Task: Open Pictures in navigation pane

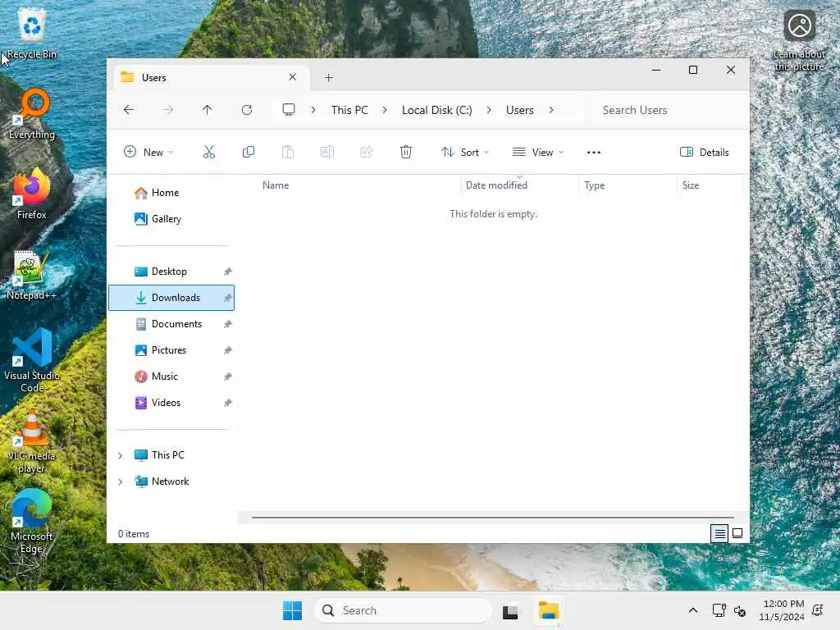Action: point(171,350)
